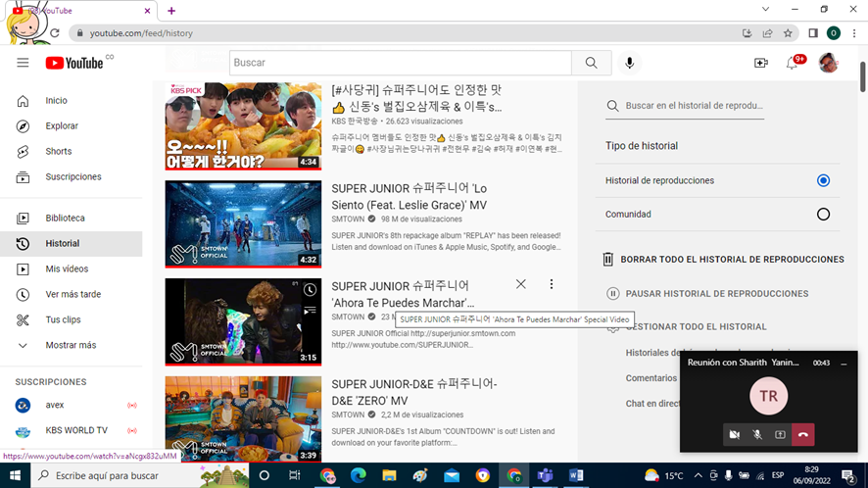Open Shorts in sidebar
This screenshot has height=488, width=868.
click(71, 151)
